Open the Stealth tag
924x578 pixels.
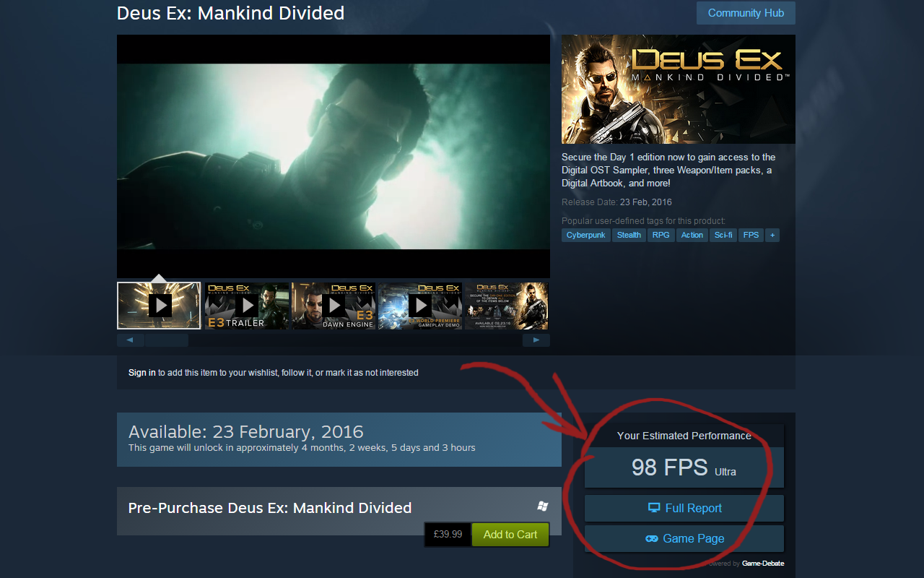[628, 235]
